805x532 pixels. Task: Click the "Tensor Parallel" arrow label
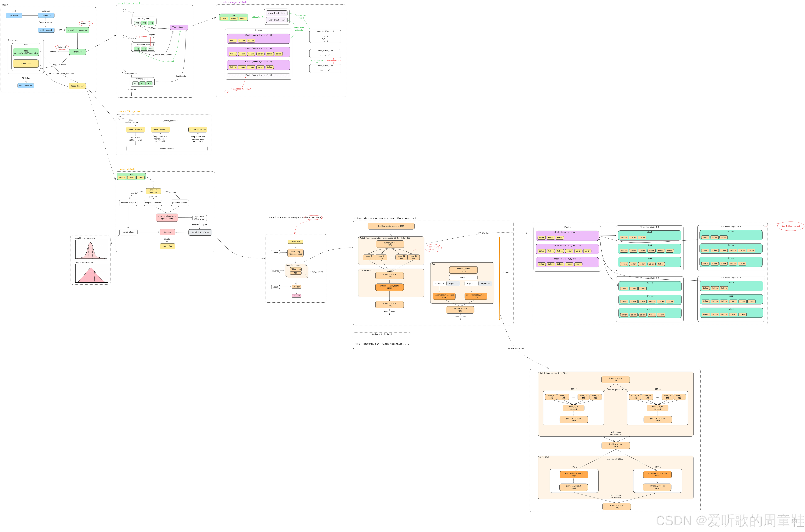coord(516,348)
